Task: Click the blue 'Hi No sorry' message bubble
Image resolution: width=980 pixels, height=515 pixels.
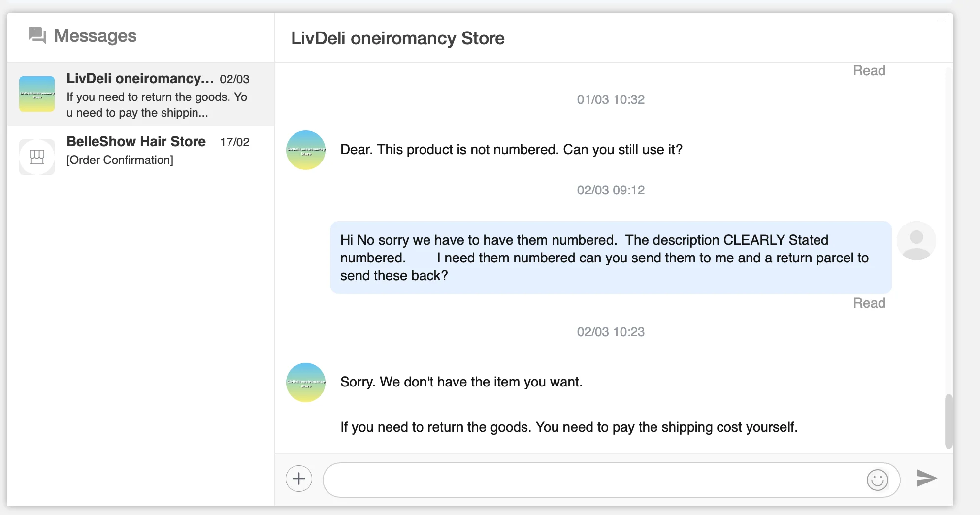Action: [x=611, y=257]
